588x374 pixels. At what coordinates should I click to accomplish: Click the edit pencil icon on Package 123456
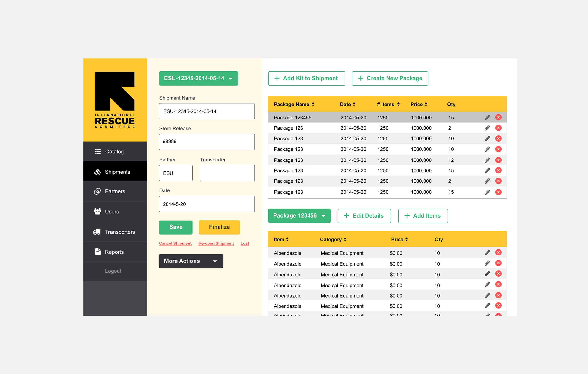(486, 117)
